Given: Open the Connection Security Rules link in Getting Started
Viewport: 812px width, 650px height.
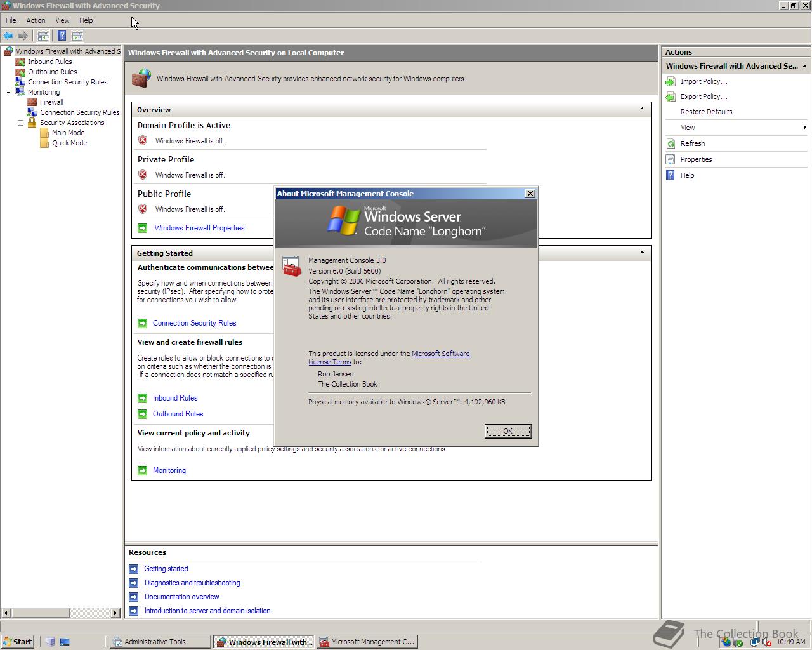Looking at the screenshot, I should [x=194, y=323].
